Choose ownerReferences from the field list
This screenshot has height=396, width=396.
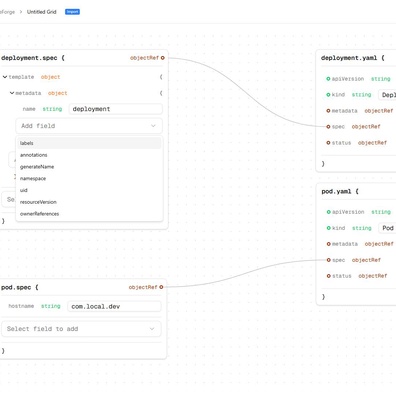click(x=89, y=214)
